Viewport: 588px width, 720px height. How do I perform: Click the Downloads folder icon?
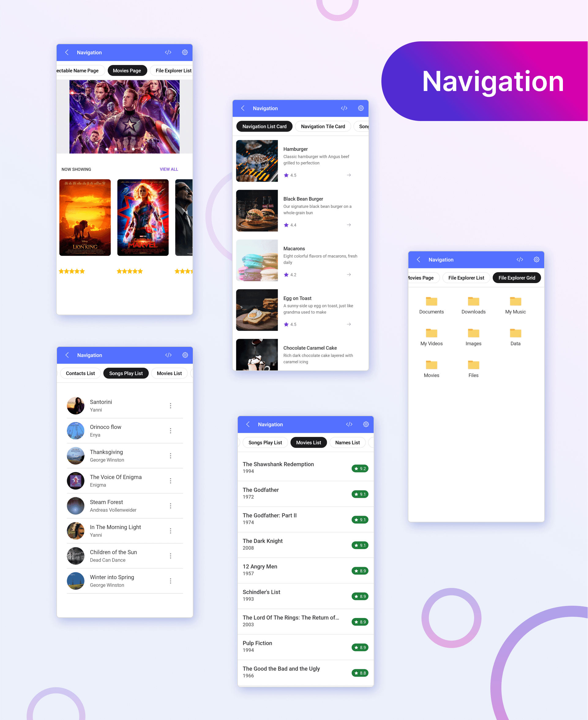point(473,301)
